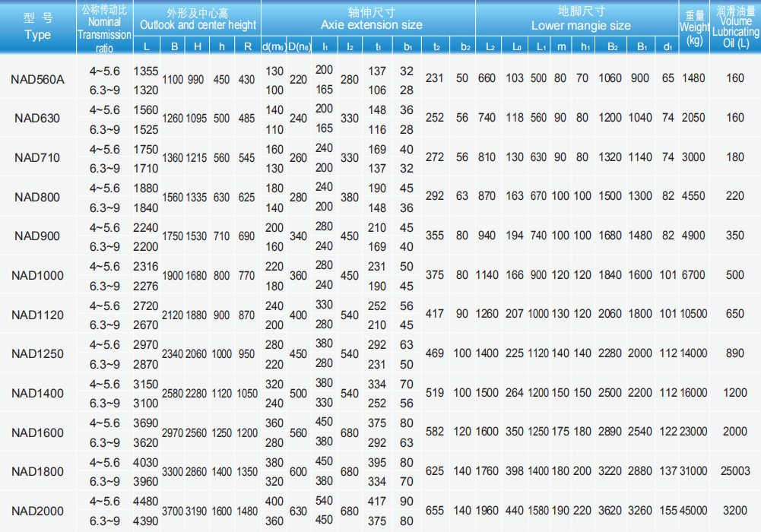Select the Nominal Transmission ratio header

105,27
